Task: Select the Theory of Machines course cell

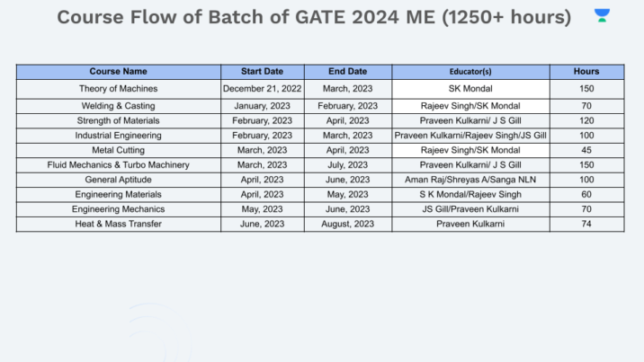Action: coord(118,89)
